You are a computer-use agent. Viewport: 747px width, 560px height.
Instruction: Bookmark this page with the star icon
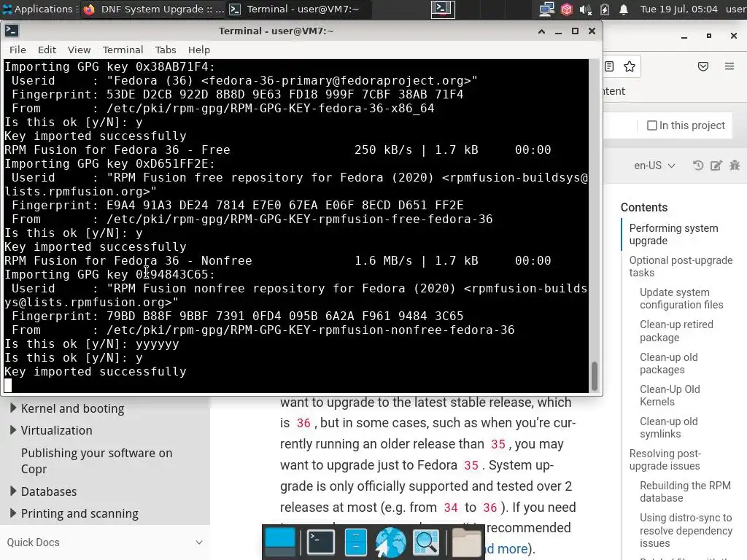pyautogui.click(x=630, y=66)
